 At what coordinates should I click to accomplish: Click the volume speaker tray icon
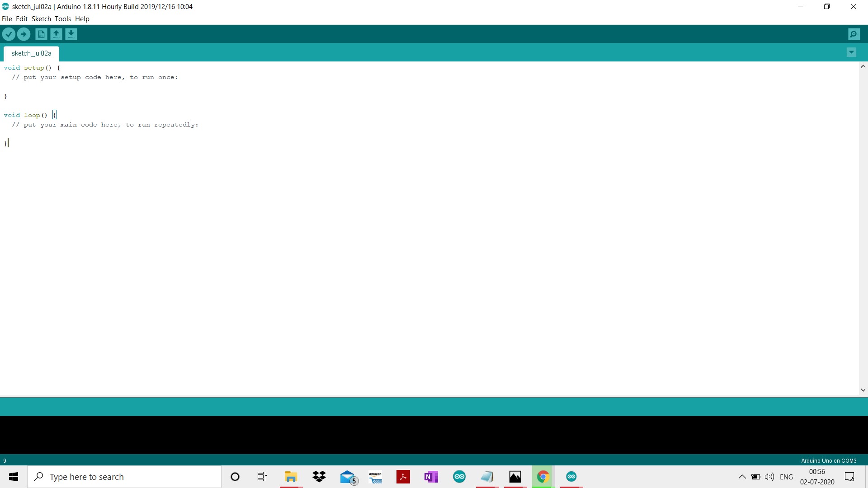(769, 477)
